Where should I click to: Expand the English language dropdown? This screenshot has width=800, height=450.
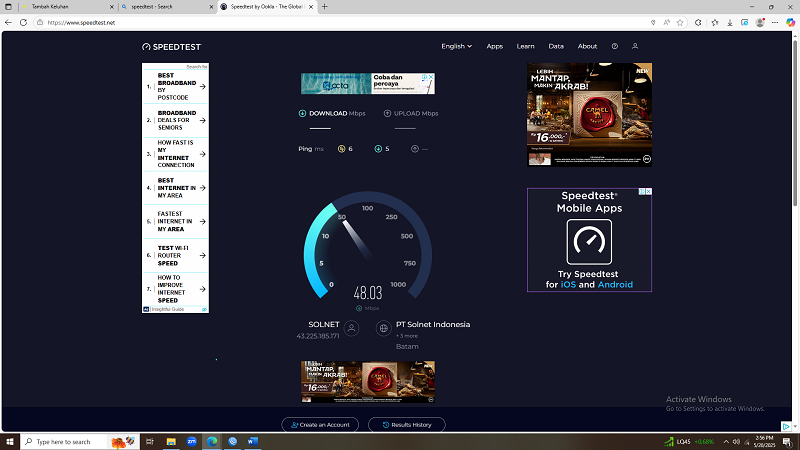[x=457, y=46]
